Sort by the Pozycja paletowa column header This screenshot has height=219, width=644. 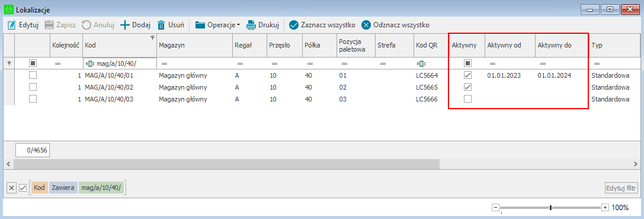[x=355, y=45]
